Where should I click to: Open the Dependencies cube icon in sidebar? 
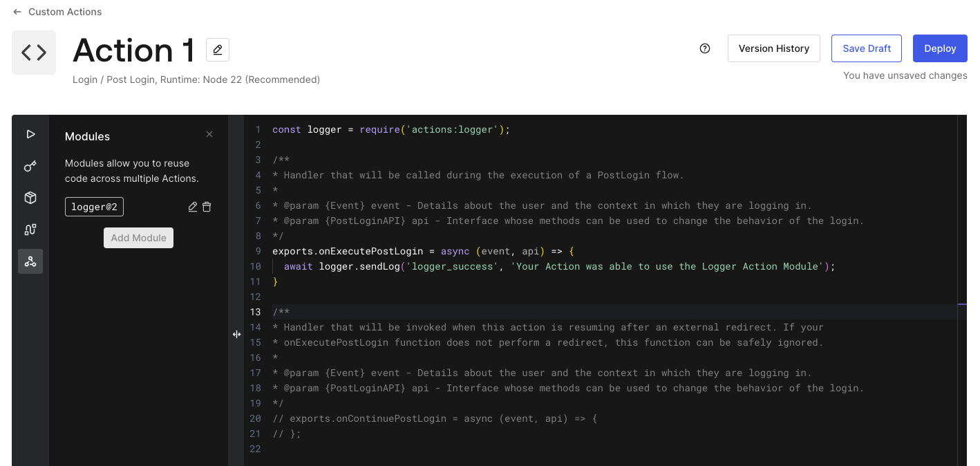click(30, 198)
